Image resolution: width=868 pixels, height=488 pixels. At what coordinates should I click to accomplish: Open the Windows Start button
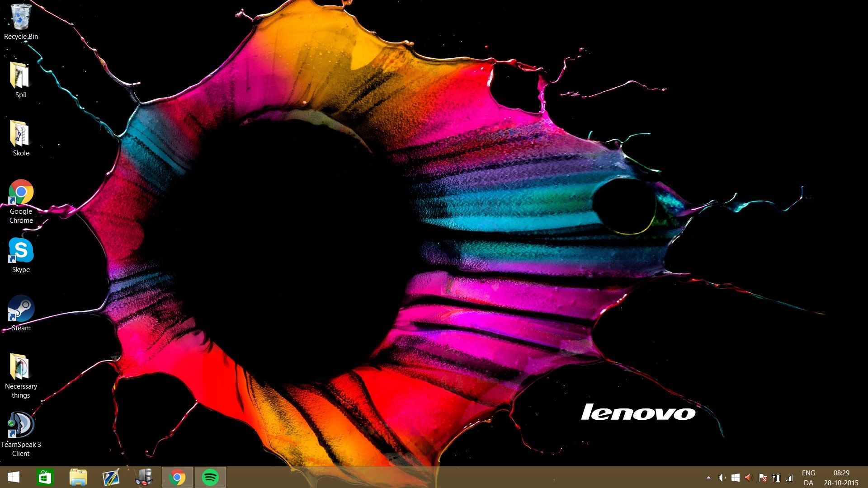click(x=14, y=477)
